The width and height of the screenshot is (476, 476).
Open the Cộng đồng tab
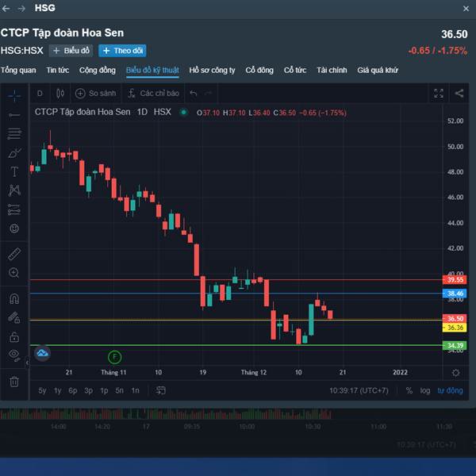[98, 70]
